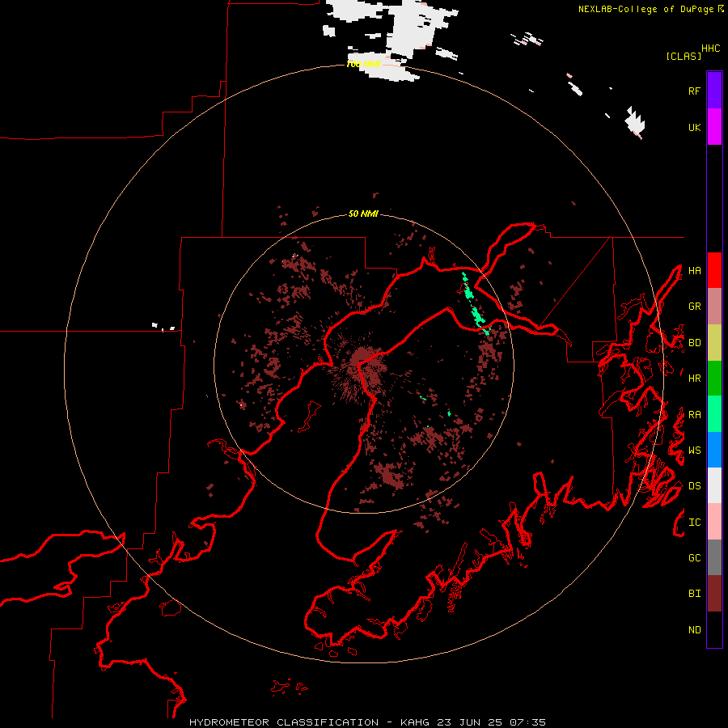728x728 pixels.
Task: Click the DS white legend swatch
Action: [714, 485]
